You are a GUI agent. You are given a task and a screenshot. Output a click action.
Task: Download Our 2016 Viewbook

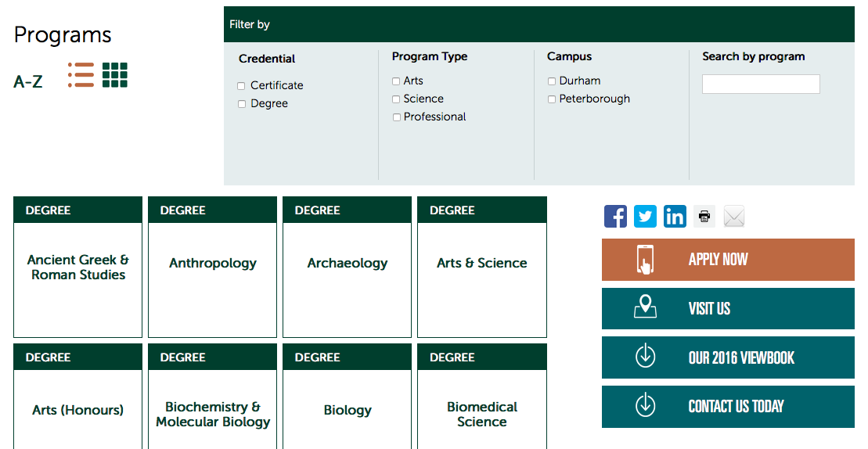point(728,357)
